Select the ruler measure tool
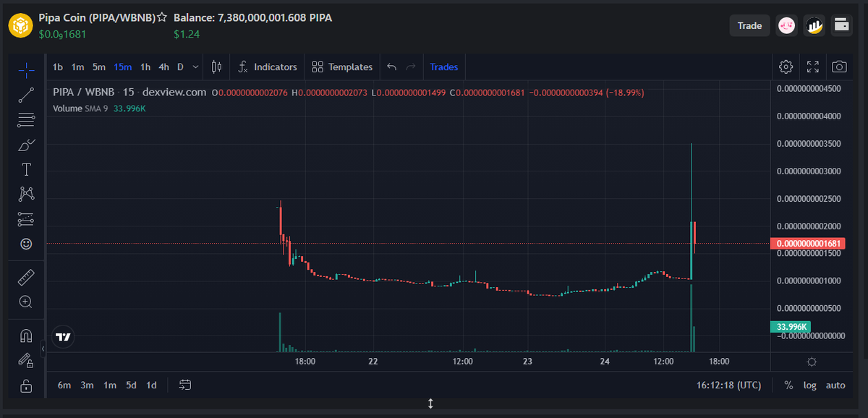 tap(26, 277)
